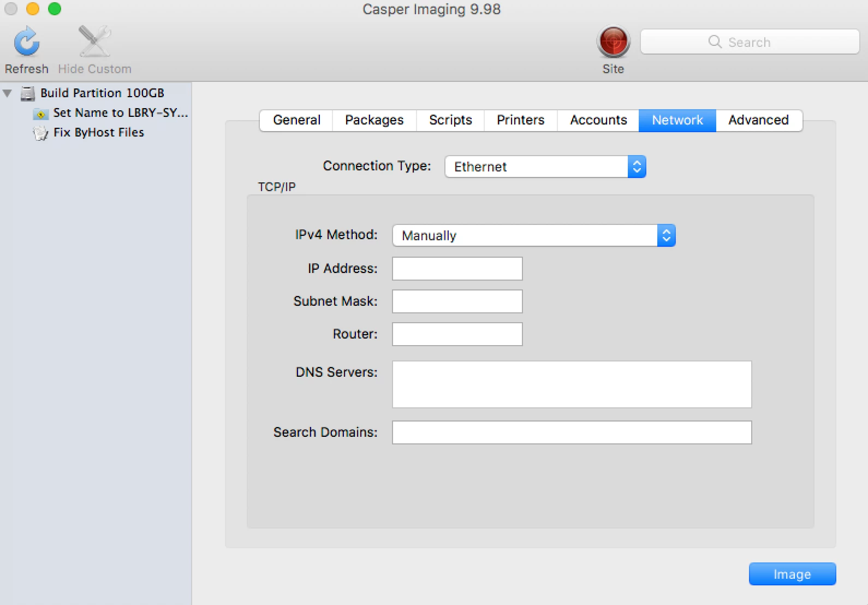Click the magnifier icon in Search field
Image resolution: width=868 pixels, height=605 pixels.
[715, 42]
